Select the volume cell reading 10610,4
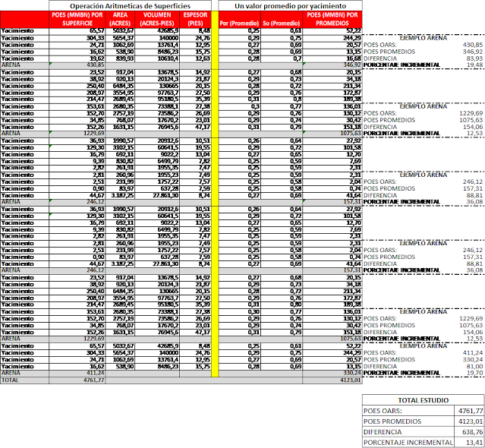Screen dimensions: 485x448 click(157, 58)
